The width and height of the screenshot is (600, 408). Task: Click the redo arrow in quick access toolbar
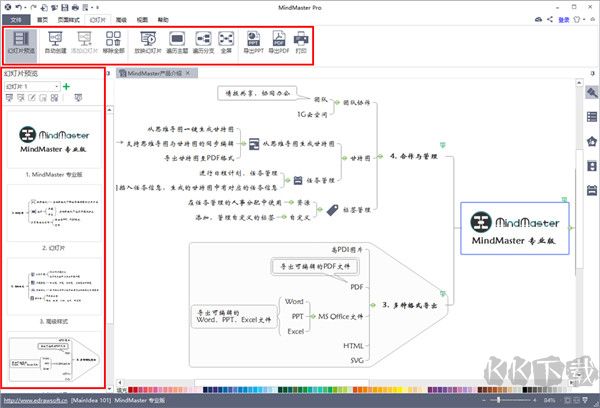34,7
